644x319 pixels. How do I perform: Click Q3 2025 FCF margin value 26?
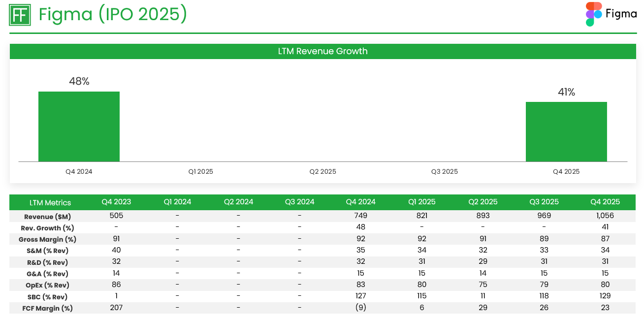click(x=544, y=307)
